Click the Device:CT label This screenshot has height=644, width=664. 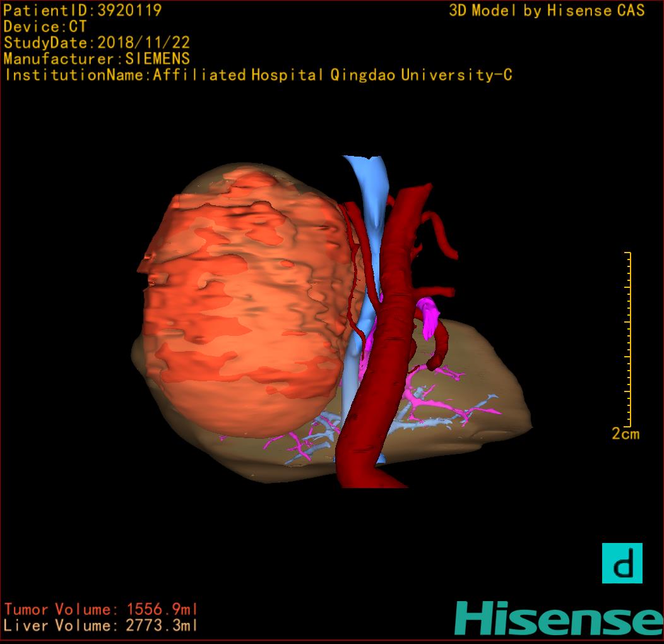45,27
